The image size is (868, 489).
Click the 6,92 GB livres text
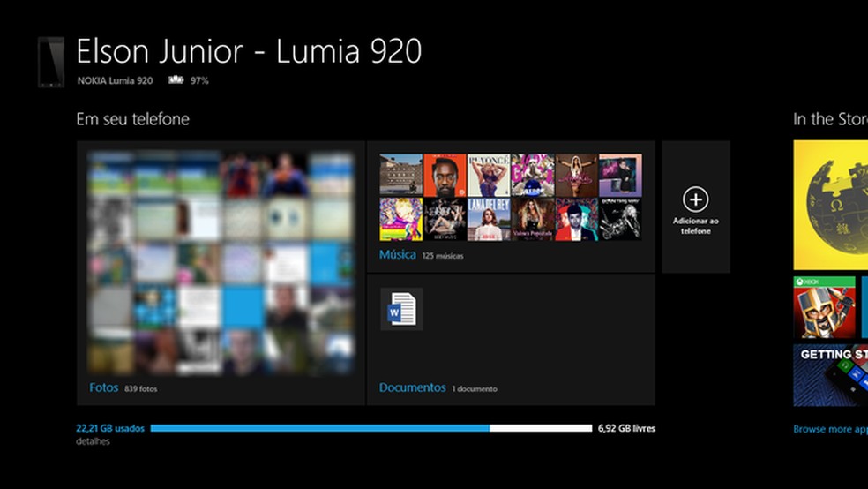click(x=626, y=428)
